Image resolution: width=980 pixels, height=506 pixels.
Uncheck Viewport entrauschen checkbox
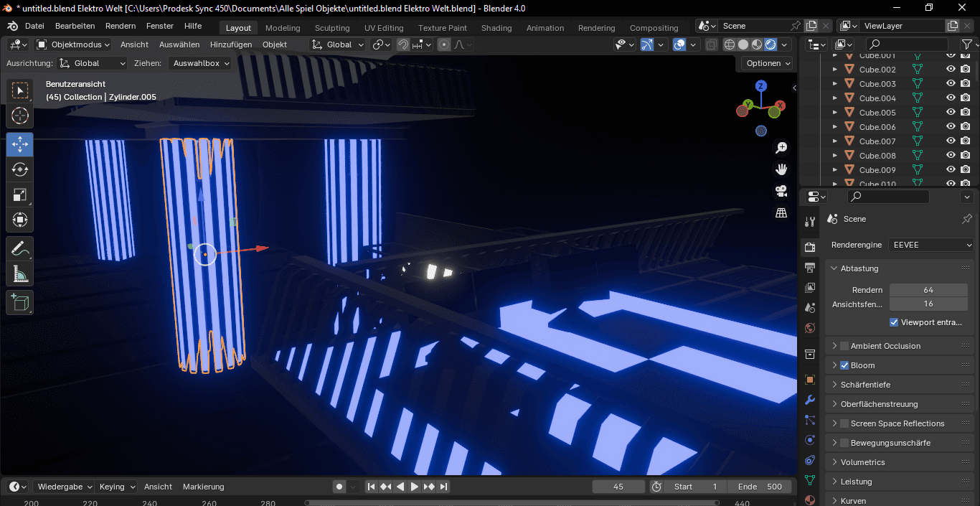(x=894, y=322)
